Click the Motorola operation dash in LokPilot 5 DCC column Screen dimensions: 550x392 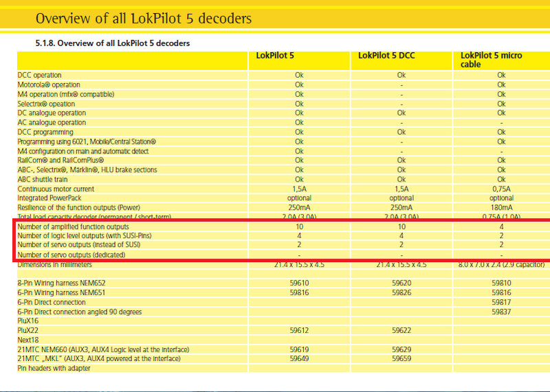coord(401,85)
